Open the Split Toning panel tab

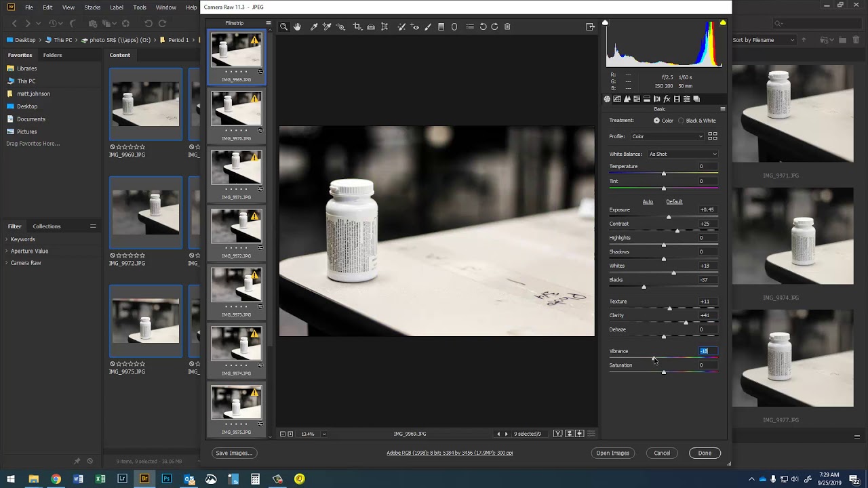[x=647, y=99]
